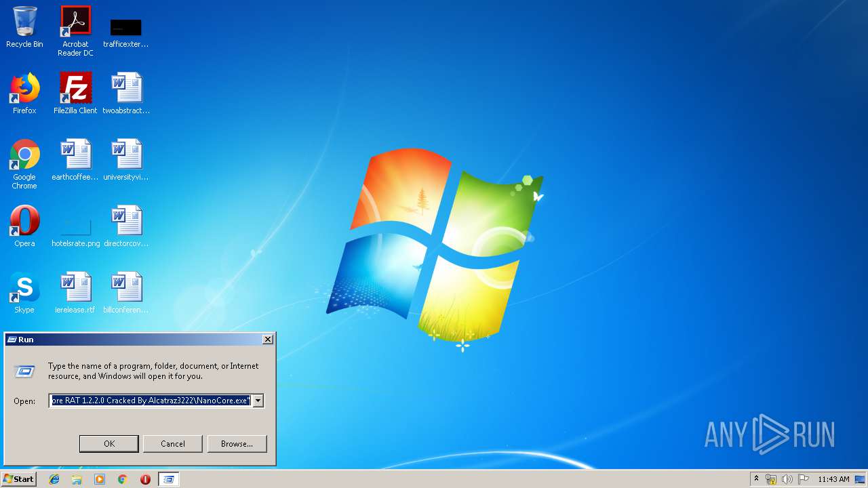Close the Run dialog
This screenshot has height=488, width=868.
click(x=268, y=340)
